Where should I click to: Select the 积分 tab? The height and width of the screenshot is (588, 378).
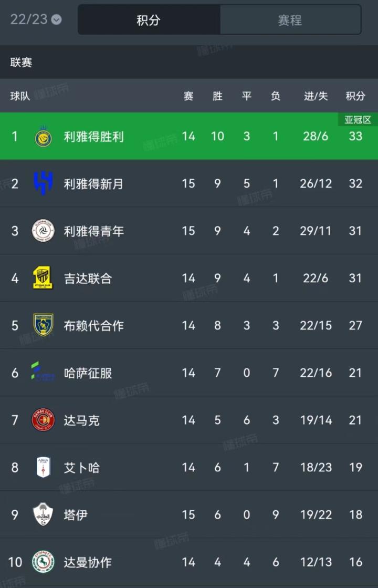pos(149,20)
